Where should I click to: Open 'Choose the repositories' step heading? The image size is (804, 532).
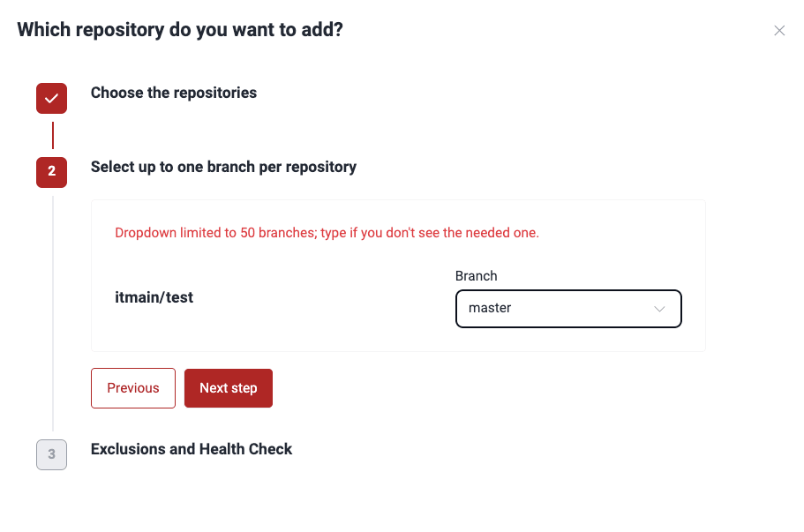tap(174, 93)
